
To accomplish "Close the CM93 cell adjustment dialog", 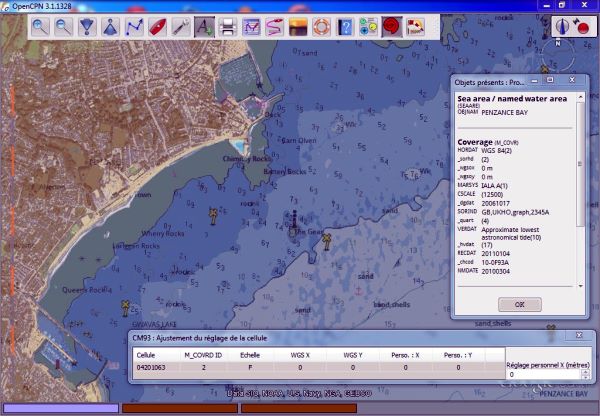I will pyautogui.click(x=579, y=335).
